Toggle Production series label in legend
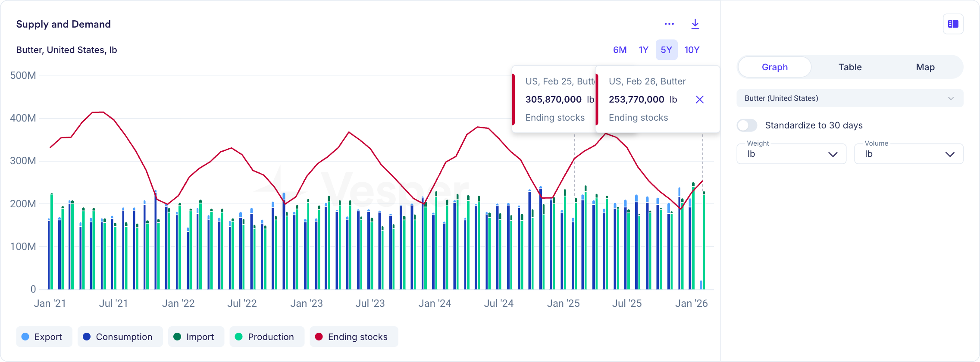980x362 pixels. pyautogui.click(x=271, y=337)
